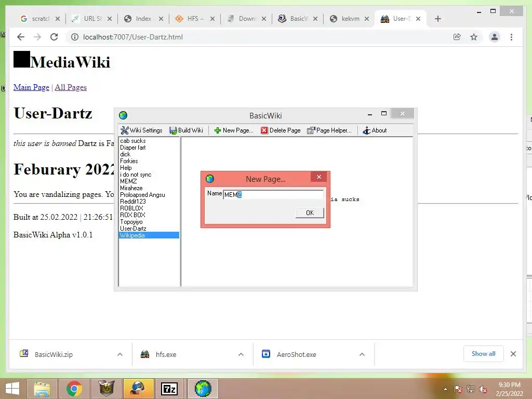532x399 pixels.
Task: Select 'ROBLOX' page in list
Action: (x=131, y=208)
